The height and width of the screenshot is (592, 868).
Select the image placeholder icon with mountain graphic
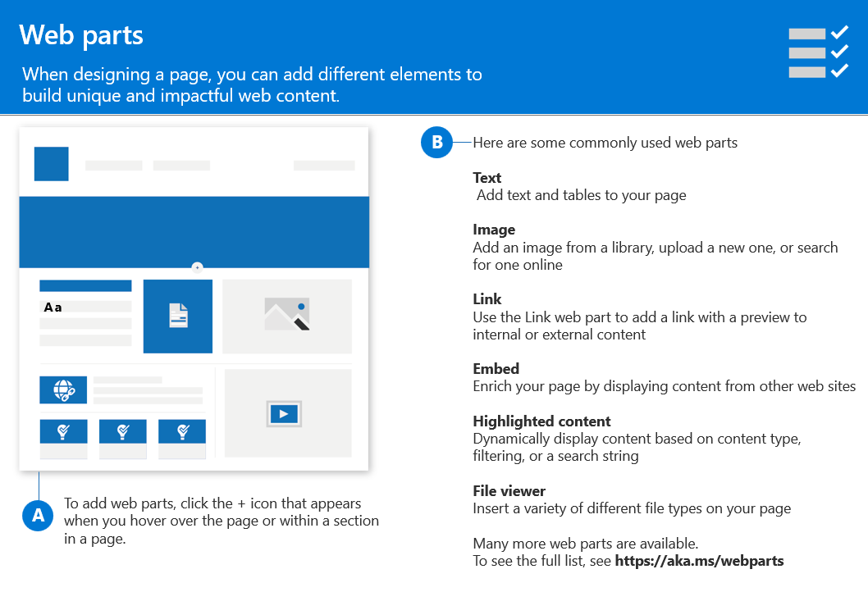[286, 315]
